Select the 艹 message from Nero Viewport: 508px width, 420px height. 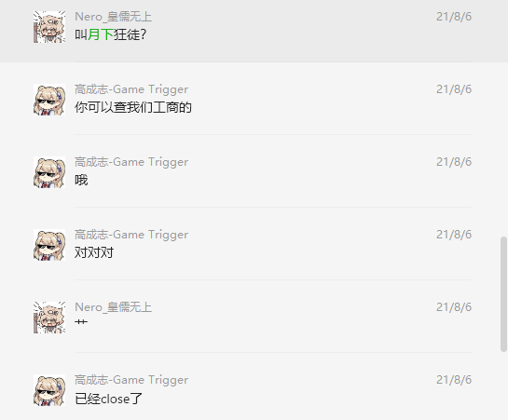coord(254,316)
